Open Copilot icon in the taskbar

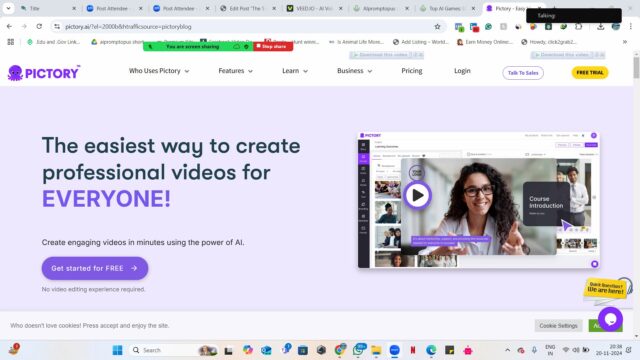click(247, 350)
